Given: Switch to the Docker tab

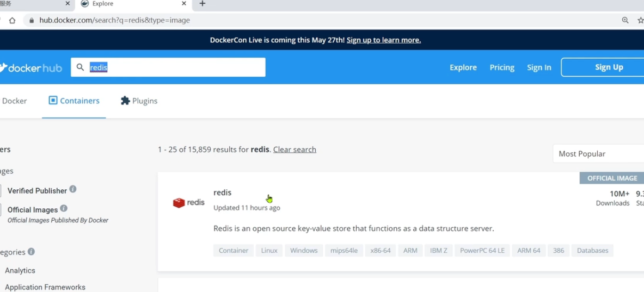Looking at the screenshot, I should click(x=14, y=101).
